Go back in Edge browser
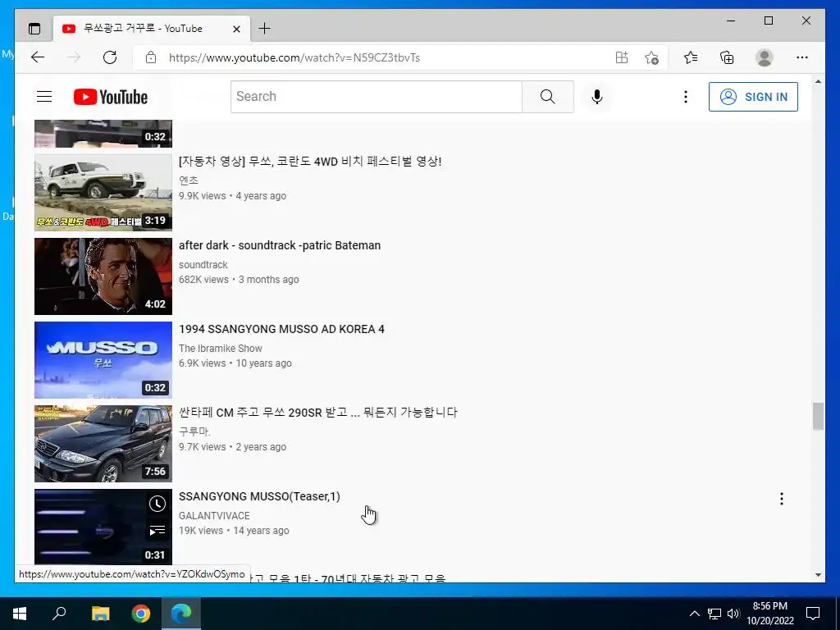Screen dimensions: 840x630 (38, 57)
